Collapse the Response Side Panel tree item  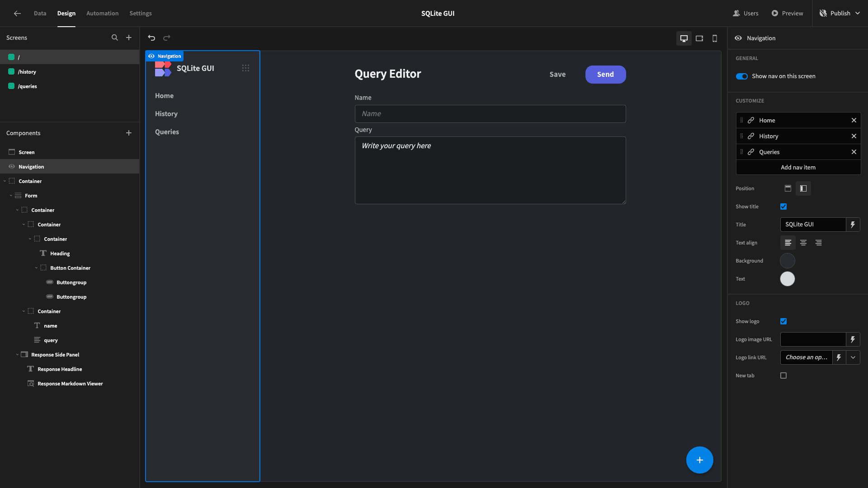(x=17, y=355)
